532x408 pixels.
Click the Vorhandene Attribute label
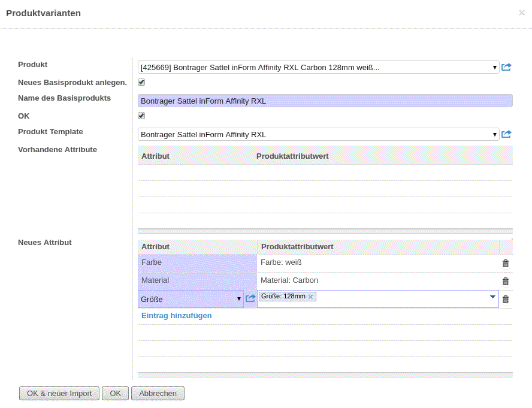coord(58,150)
